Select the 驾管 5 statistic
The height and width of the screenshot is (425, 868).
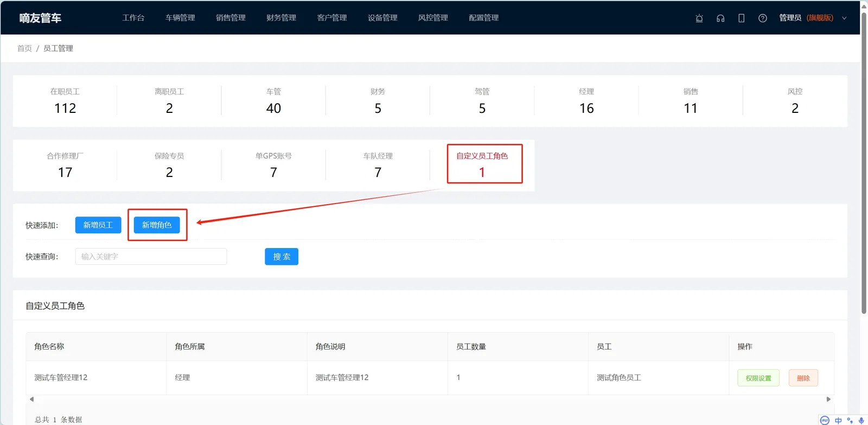[482, 101]
